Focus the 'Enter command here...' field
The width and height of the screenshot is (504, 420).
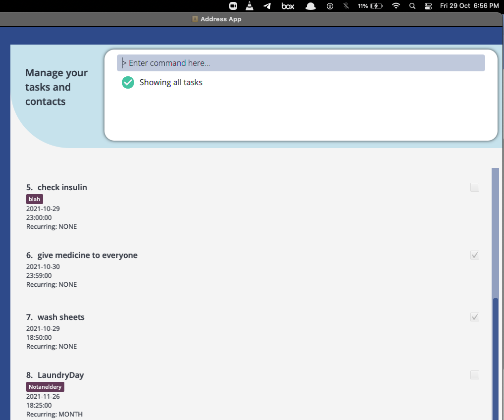[x=301, y=63]
